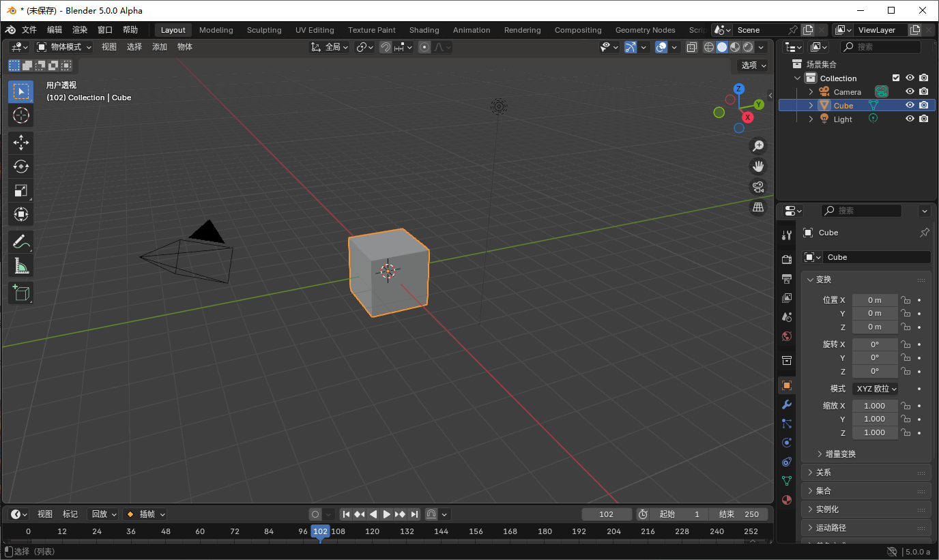Image resolution: width=939 pixels, height=560 pixels.
Task: Hide Light in viewport via eye icon
Action: pos(910,119)
